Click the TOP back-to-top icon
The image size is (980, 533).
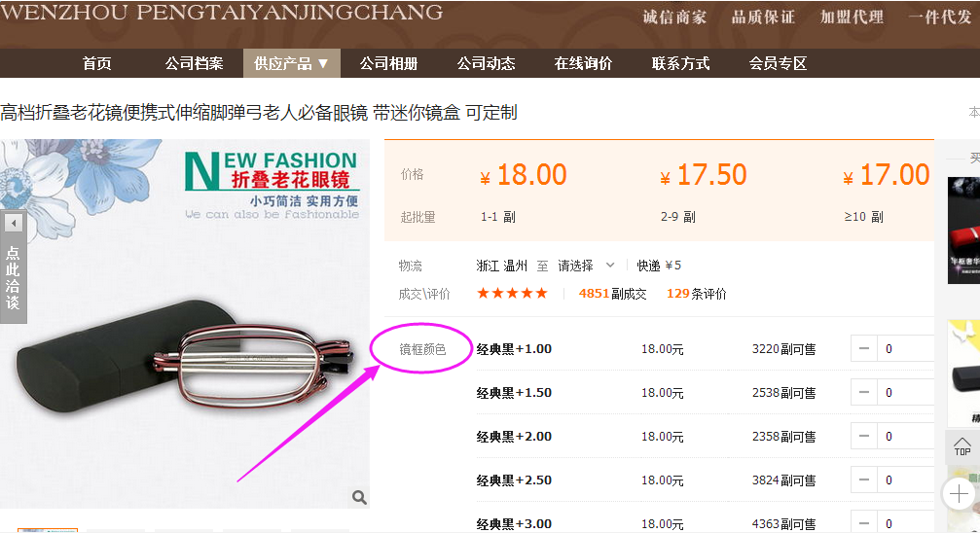(x=962, y=446)
